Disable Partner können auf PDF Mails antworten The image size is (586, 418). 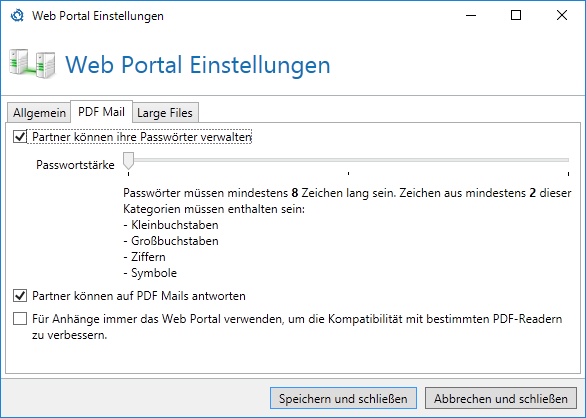(20, 296)
